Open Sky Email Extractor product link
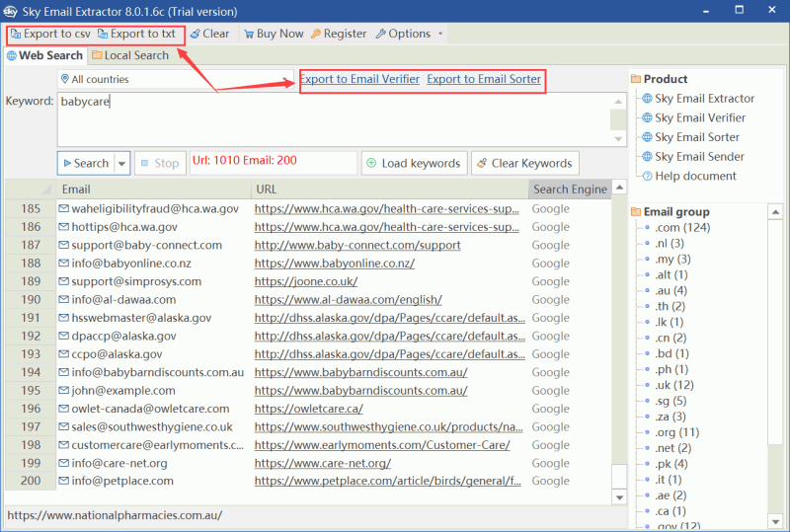Screen dimensions: 790x532 [704, 99]
